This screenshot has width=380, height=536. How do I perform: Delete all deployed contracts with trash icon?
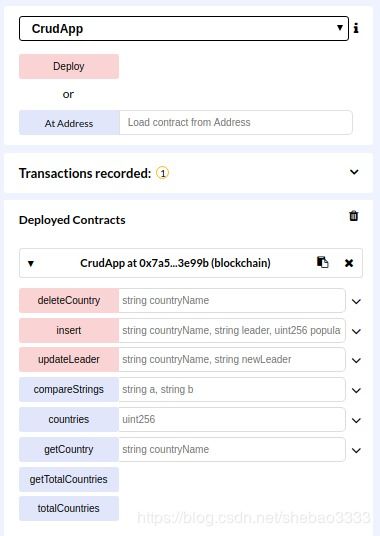[354, 216]
